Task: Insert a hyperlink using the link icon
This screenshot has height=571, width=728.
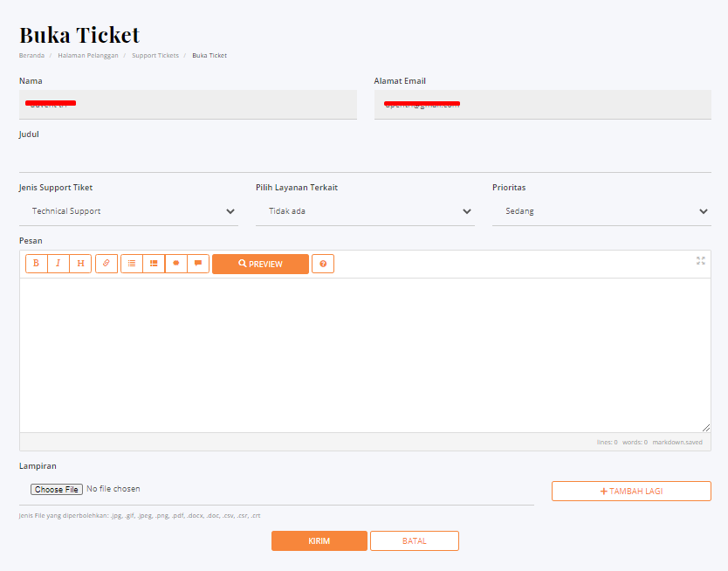Action: (x=106, y=264)
